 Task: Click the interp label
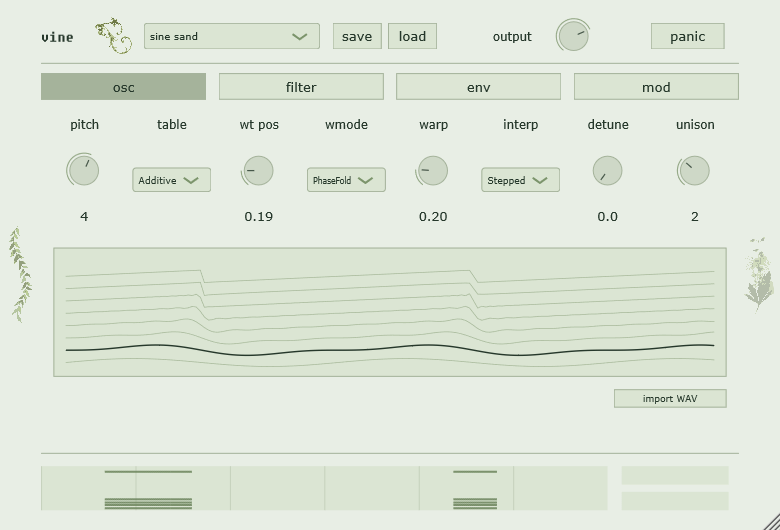[520, 124]
